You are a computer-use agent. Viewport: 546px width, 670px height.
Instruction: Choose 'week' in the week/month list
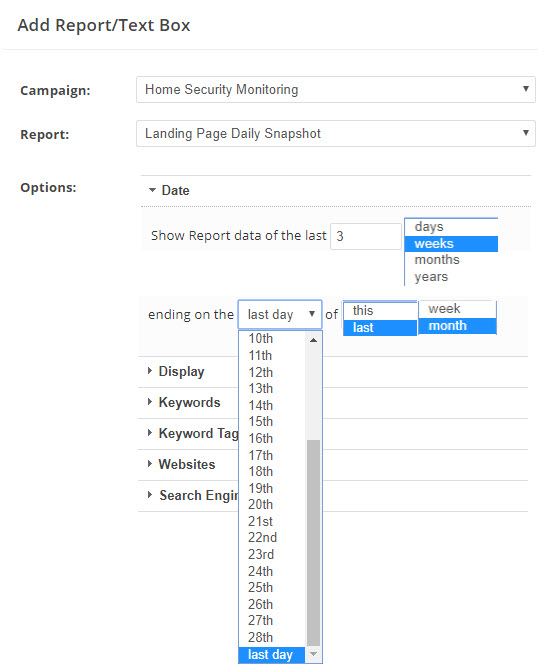click(x=457, y=309)
